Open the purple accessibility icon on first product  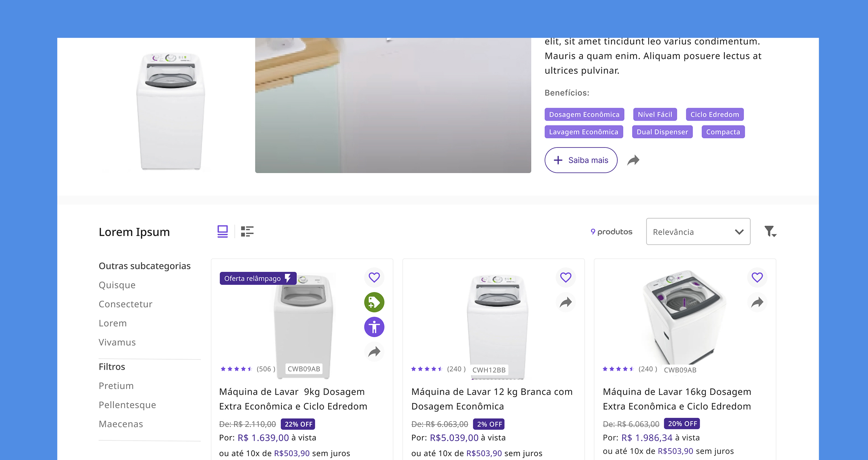coord(374,327)
